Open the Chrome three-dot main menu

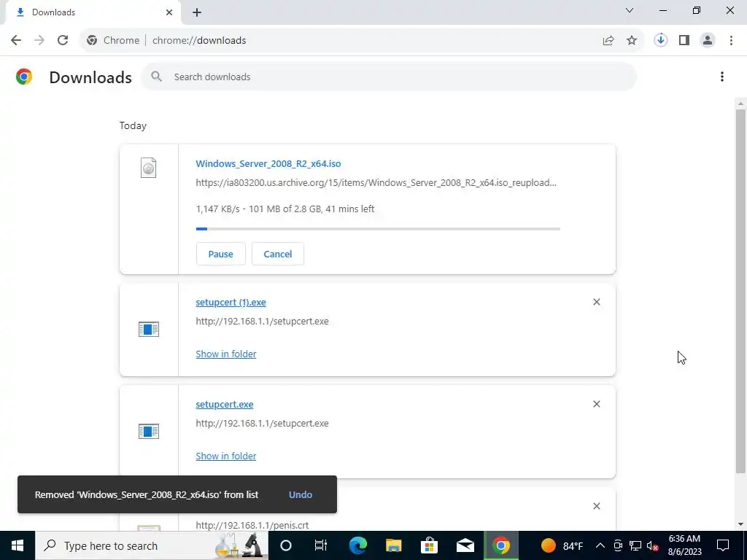tap(731, 41)
